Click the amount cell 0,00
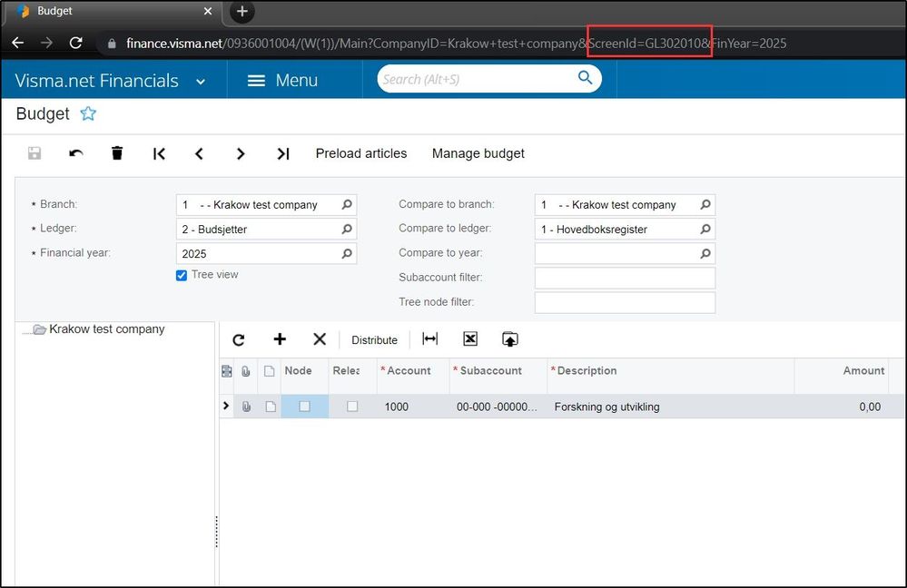Screen dimensions: 907x588 tap(841, 407)
